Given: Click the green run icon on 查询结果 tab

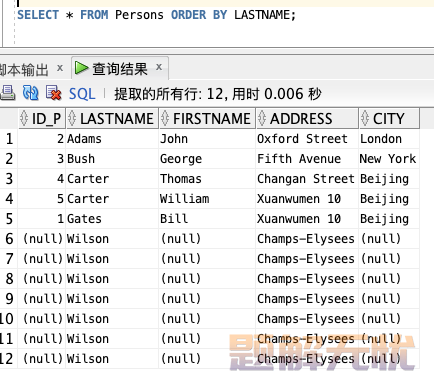Looking at the screenshot, I should pos(81,68).
